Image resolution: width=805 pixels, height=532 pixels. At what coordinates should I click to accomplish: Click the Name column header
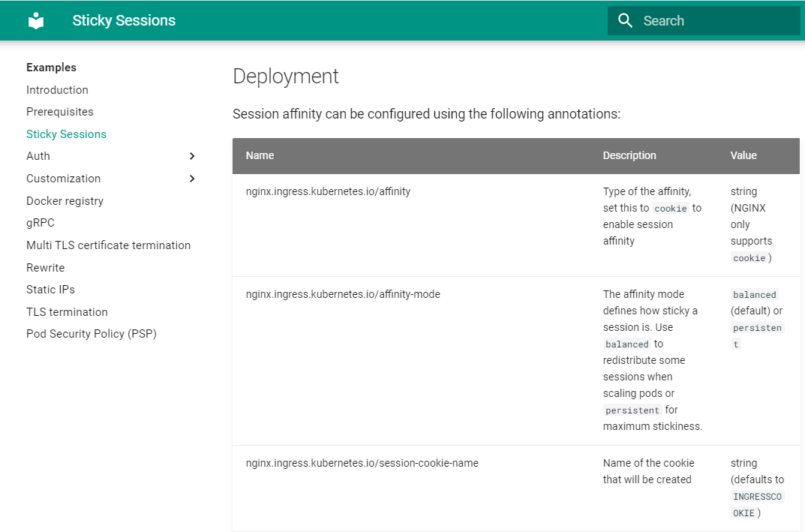(x=260, y=155)
